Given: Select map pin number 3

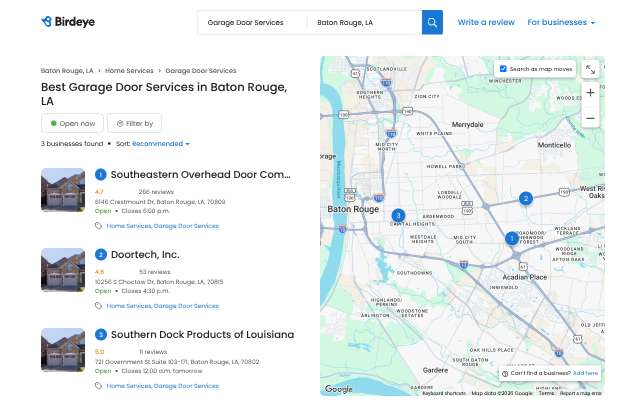Looking at the screenshot, I should click(x=398, y=215).
